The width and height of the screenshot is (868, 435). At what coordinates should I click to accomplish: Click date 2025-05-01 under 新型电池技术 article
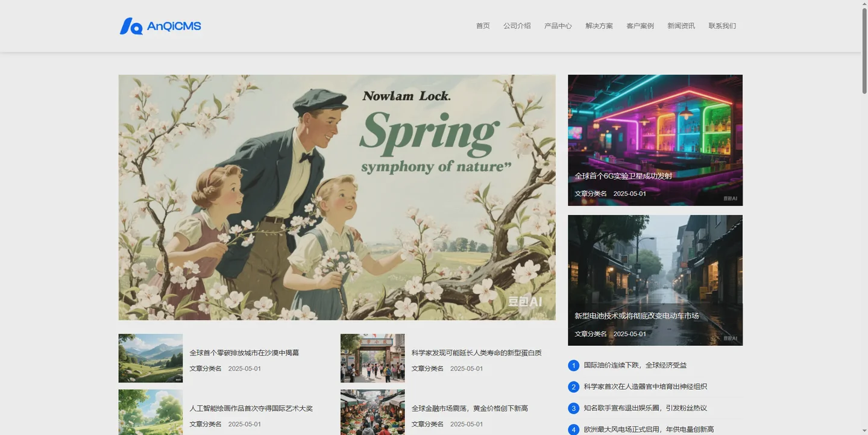point(630,334)
